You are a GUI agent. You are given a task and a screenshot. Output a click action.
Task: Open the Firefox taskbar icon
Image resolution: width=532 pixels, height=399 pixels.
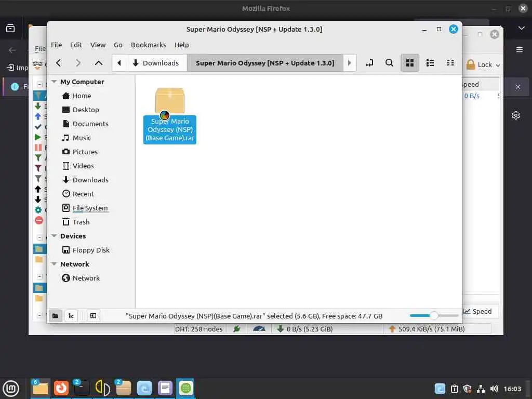click(x=61, y=388)
